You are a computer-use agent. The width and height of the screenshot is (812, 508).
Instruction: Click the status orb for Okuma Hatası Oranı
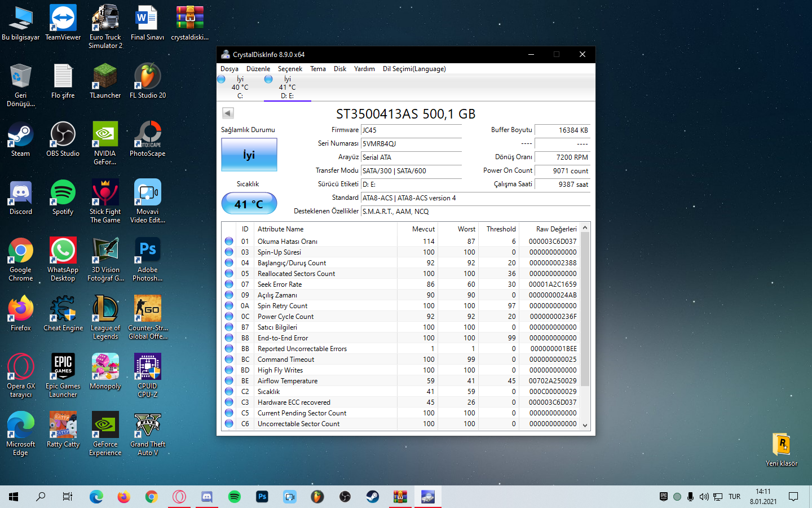click(229, 241)
